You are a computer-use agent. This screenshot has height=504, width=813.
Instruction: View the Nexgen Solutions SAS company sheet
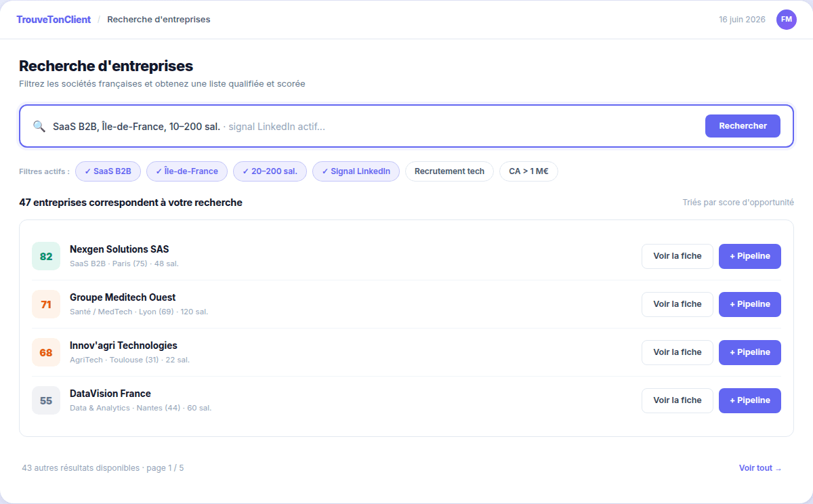point(677,256)
